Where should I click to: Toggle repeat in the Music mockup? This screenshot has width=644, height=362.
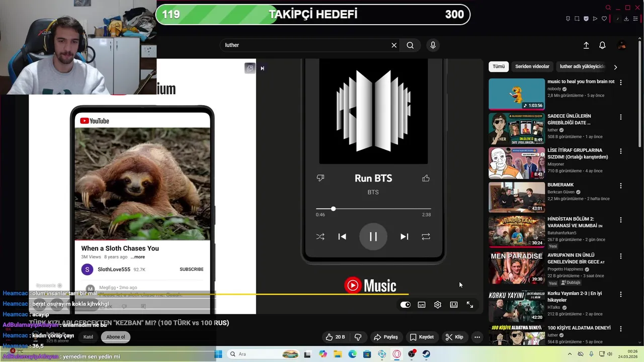pos(426,236)
